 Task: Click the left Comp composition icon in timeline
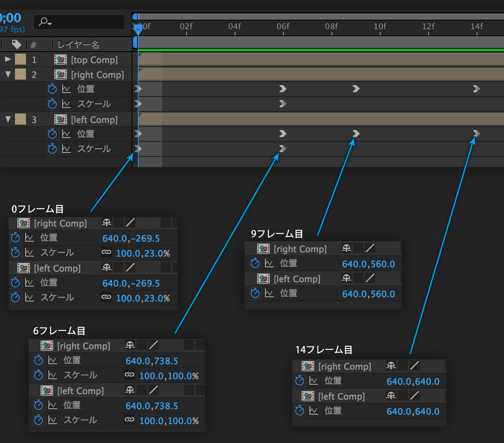(x=60, y=120)
